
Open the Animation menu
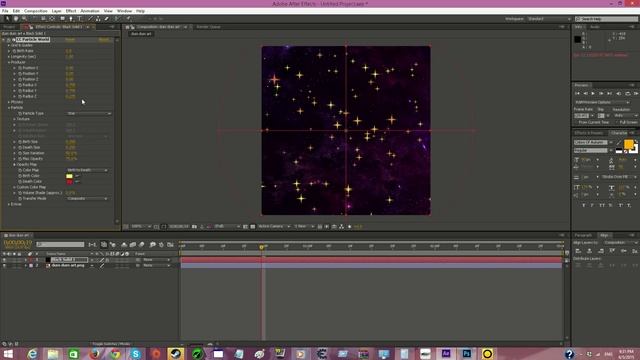click(90, 11)
